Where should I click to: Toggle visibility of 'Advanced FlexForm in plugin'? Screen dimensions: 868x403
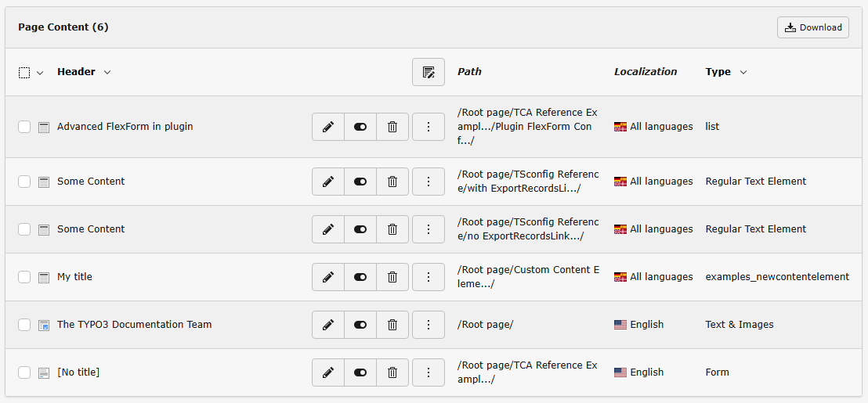pos(360,127)
